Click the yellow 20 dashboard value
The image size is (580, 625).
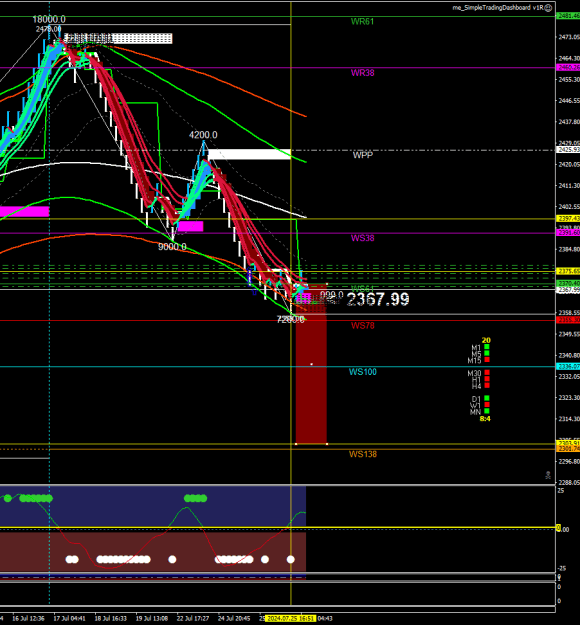pos(486,340)
